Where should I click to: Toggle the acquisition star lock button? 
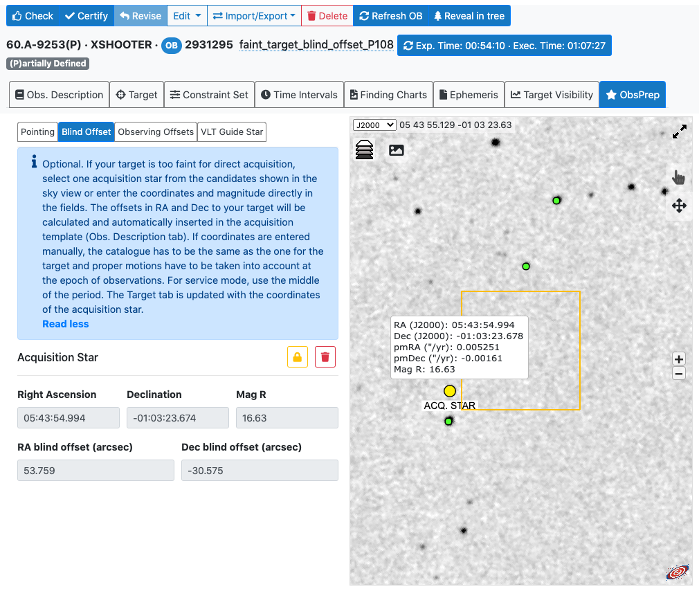pyautogui.click(x=298, y=357)
